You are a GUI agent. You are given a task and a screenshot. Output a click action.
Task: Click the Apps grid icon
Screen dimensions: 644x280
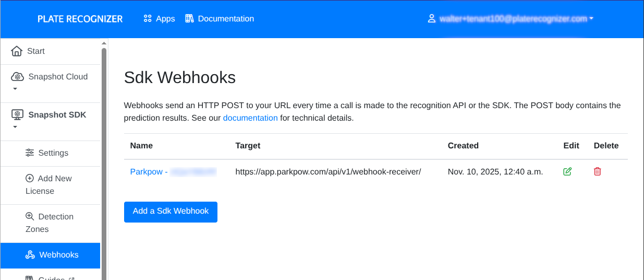tap(148, 19)
